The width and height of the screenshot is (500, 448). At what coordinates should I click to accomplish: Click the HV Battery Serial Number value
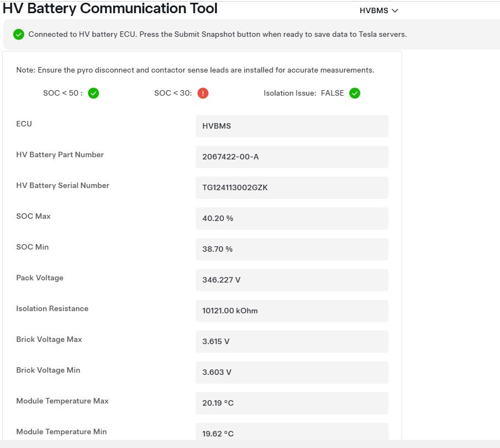point(292,187)
